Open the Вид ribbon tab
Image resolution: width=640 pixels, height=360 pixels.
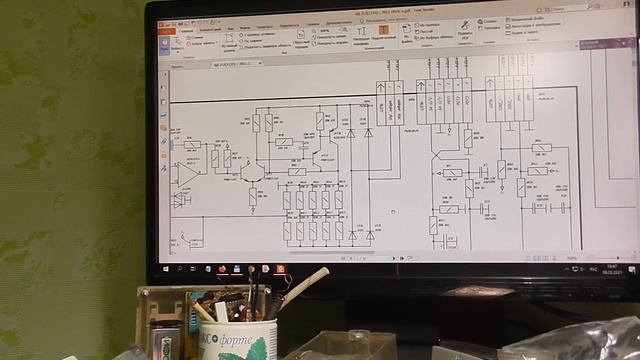231,29
